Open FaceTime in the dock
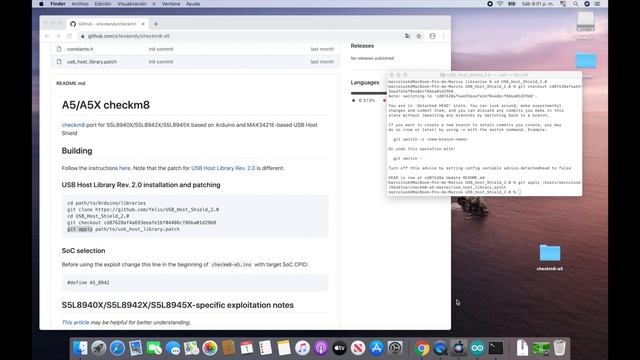Viewport: 640px width, 360px height. click(154, 348)
